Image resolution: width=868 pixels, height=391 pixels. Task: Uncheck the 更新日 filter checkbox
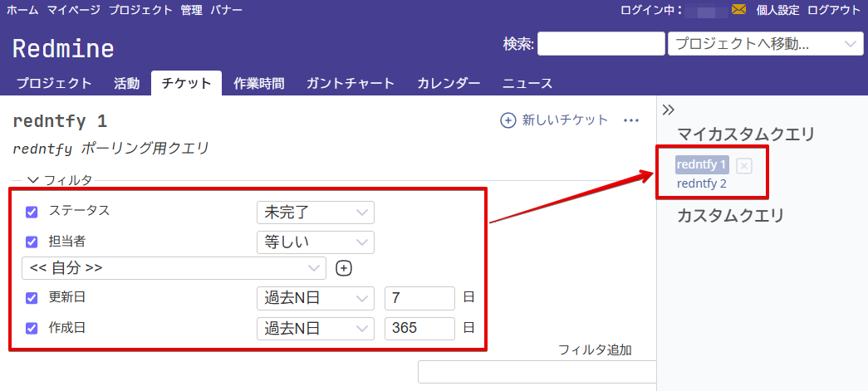pyautogui.click(x=32, y=298)
